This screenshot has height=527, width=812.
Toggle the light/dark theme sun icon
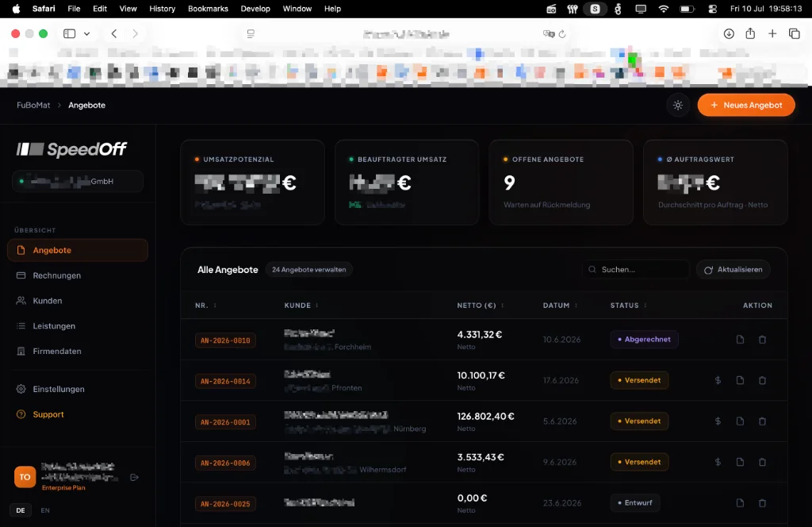(678, 106)
